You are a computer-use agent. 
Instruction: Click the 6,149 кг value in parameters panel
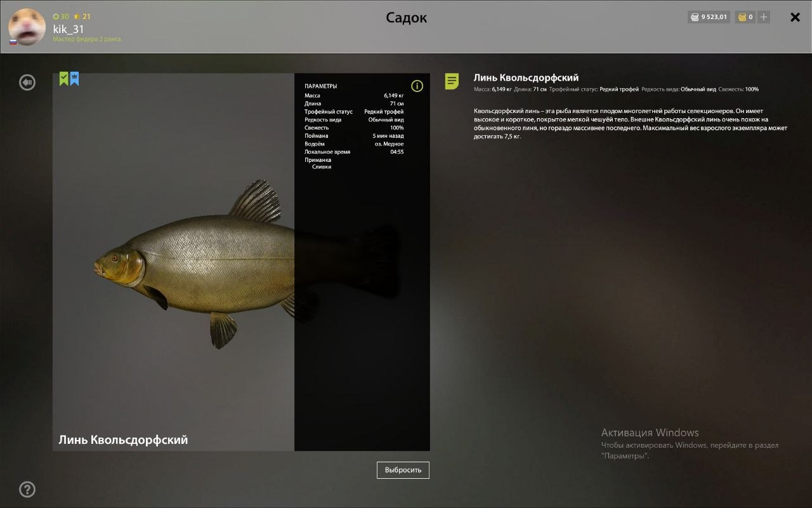393,96
